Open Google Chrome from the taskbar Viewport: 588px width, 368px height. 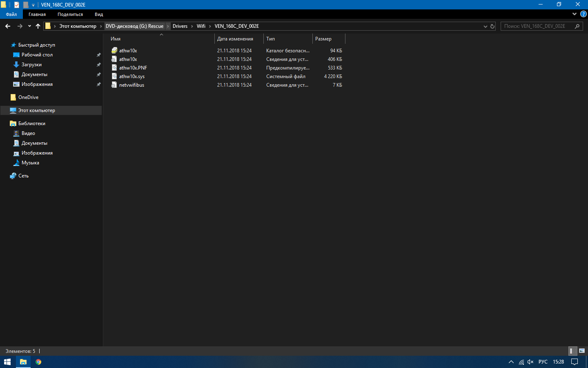click(x=38, y=362)
